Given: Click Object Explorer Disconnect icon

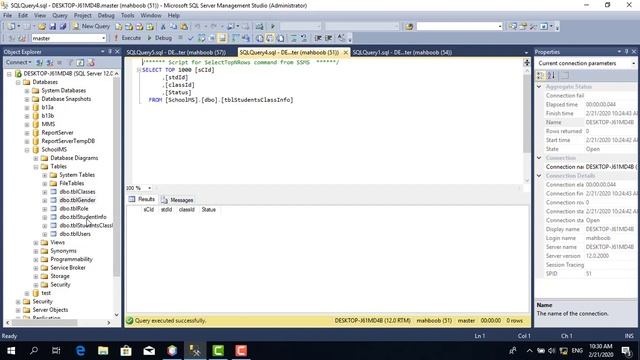Looking at the screenshot, I should [x=49, y=62].
